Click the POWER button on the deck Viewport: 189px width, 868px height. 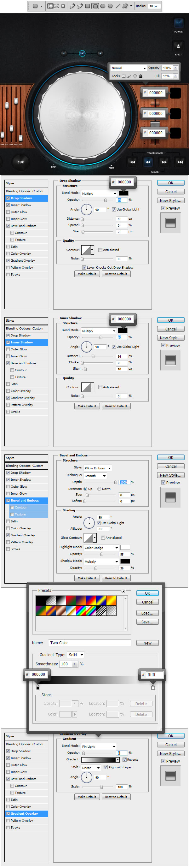[178, 23]
